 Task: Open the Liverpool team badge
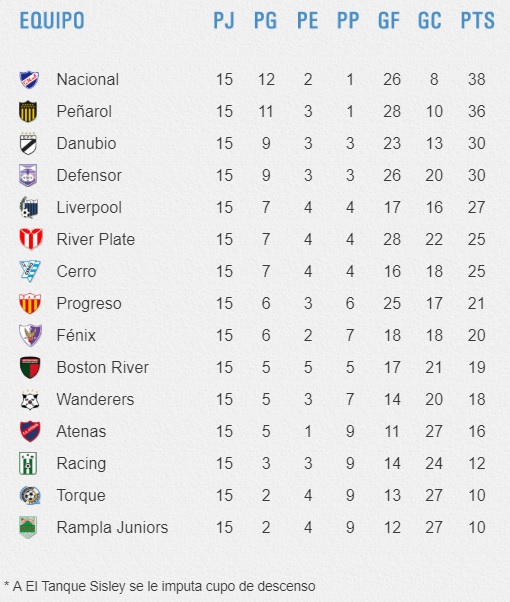click(x=29, y=207)
